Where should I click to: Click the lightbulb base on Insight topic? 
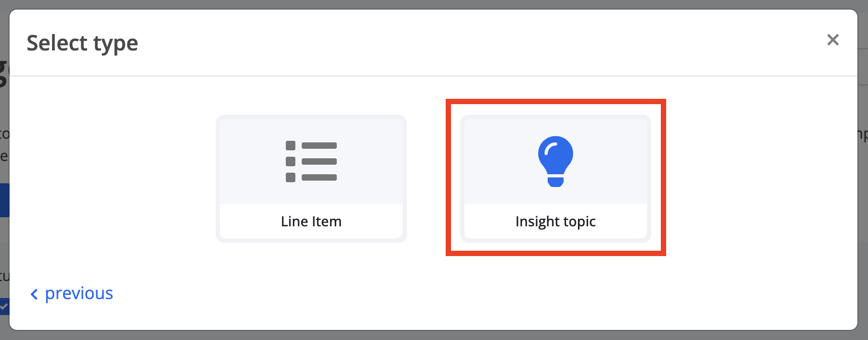pos(556,181)
